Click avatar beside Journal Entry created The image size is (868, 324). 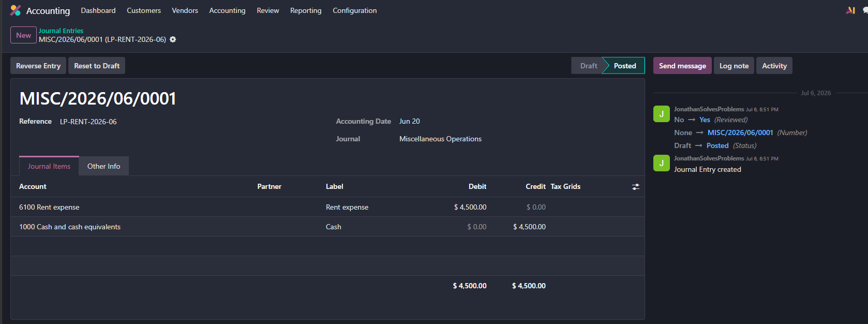[662, 163]
